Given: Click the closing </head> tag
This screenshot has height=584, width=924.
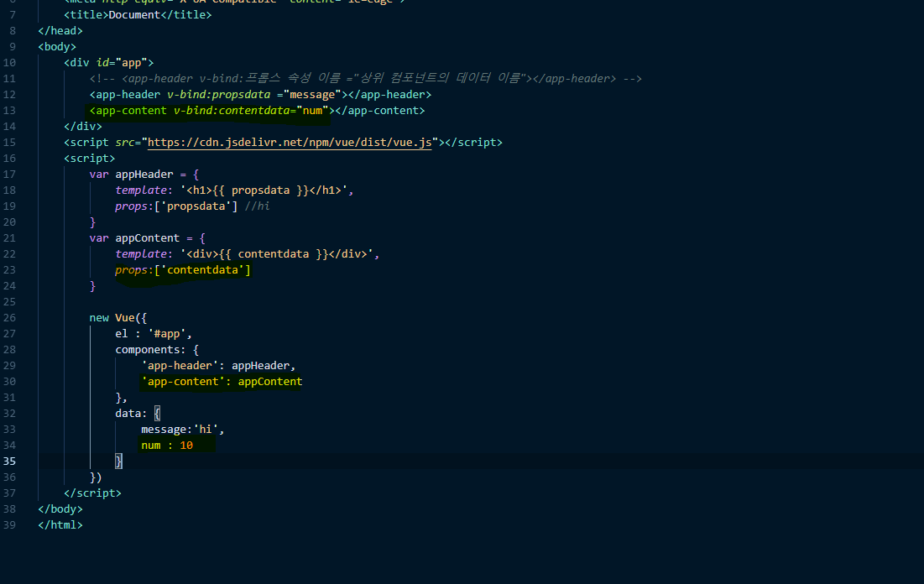Looking at the screenshot, I should 60,31.
